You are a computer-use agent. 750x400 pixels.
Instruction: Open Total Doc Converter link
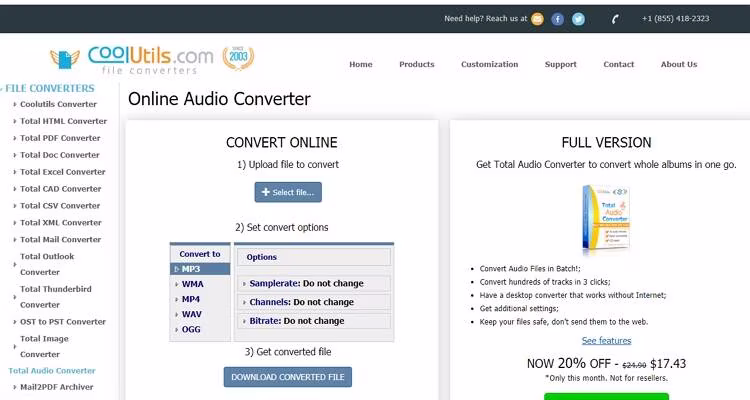[60, 155]
